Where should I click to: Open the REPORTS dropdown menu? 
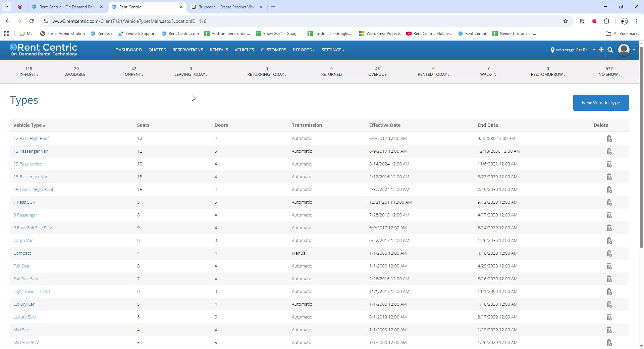click(303, 50)
